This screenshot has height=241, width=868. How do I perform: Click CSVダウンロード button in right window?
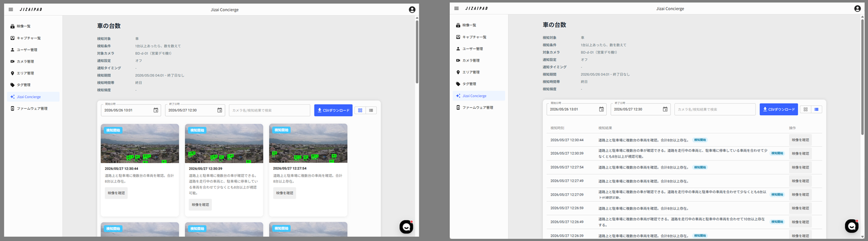(x=778, y=109)
